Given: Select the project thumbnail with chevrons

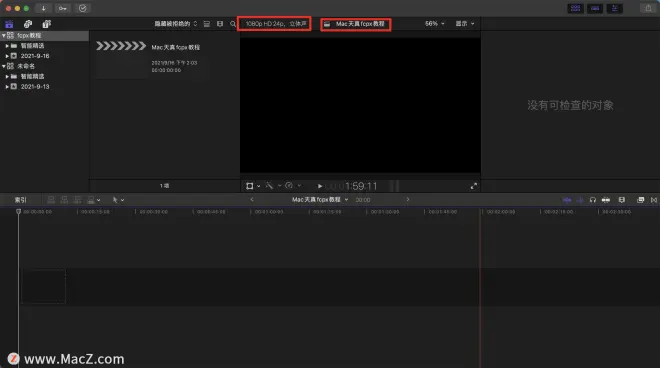Looking at the screenshot, I should click(x=121, y=46).
